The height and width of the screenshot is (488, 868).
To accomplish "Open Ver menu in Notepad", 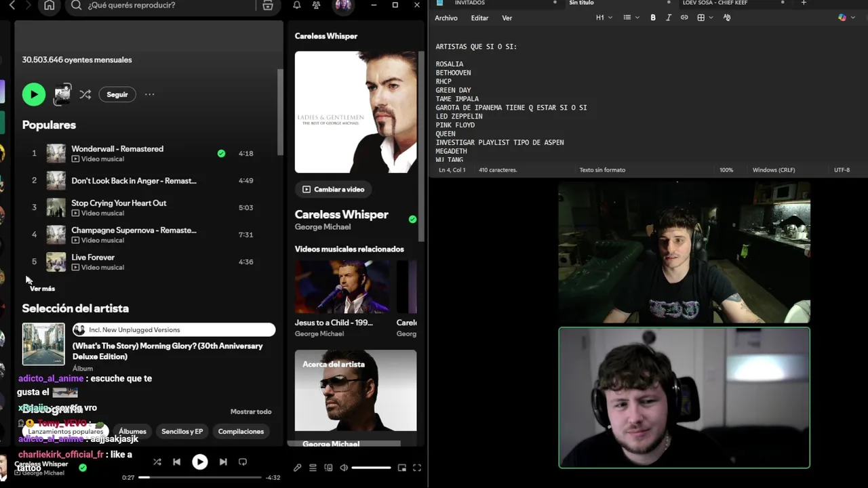I will pos(507,18).
